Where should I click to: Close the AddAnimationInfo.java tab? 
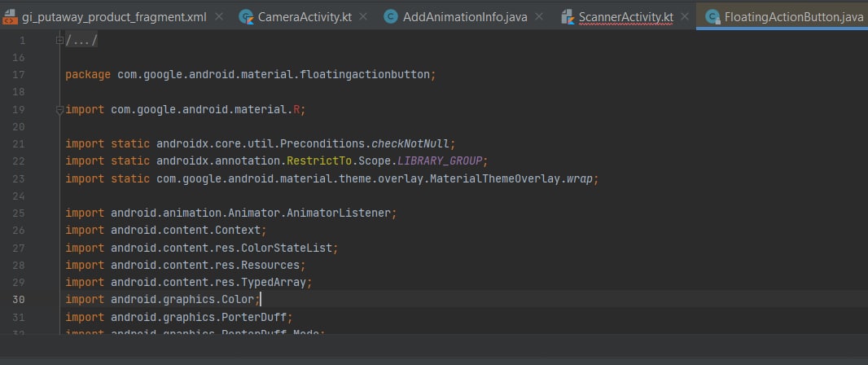(x=538, y=16)
